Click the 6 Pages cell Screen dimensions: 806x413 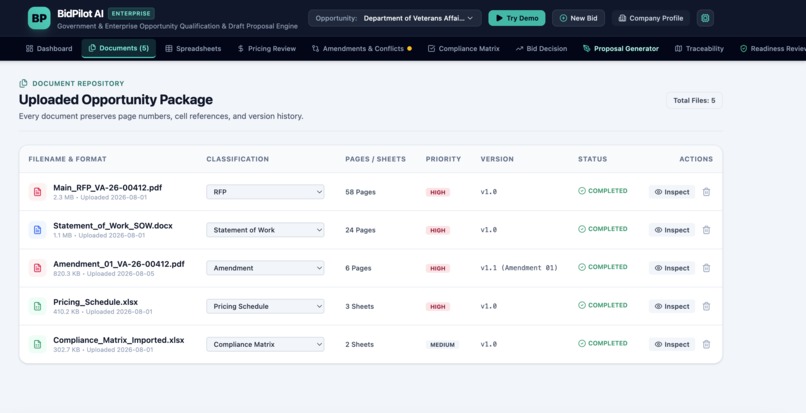pyautogui.click(x=358, y=268)
